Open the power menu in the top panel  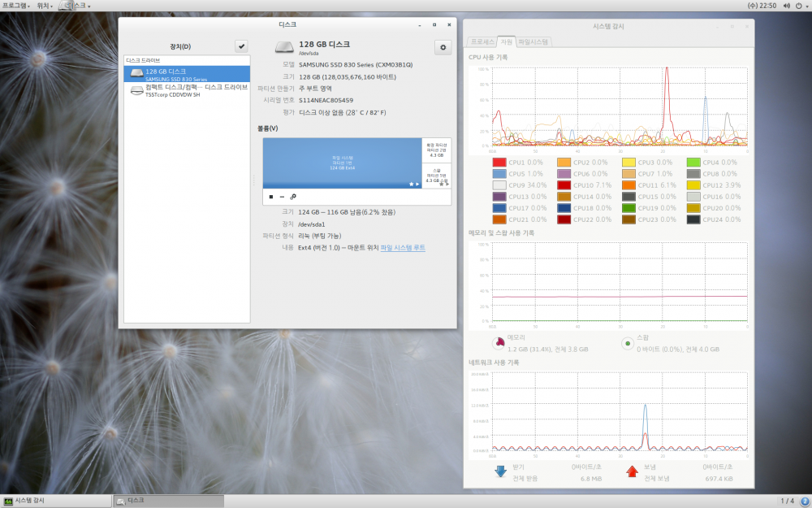(x=801, y=6)
